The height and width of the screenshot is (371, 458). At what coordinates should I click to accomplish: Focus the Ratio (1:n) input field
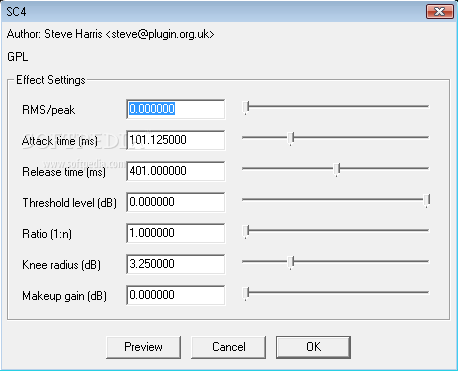coord(176,233)
